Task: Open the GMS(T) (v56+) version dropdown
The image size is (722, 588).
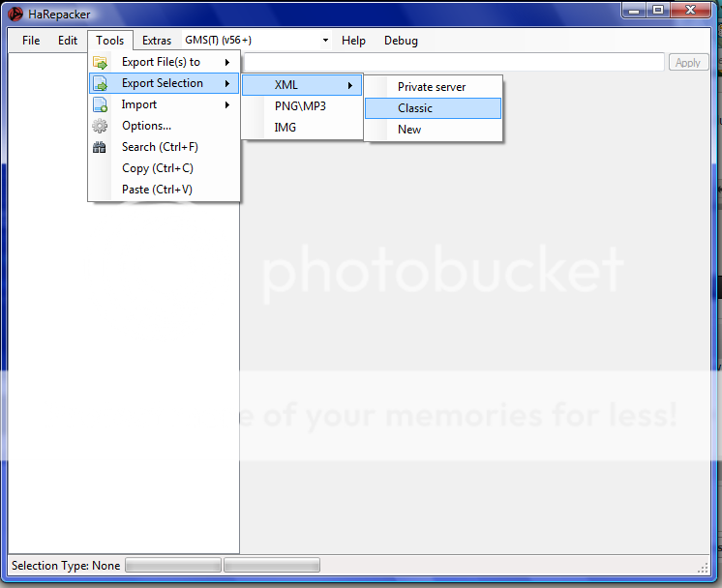Action: (x=325, y=41)
